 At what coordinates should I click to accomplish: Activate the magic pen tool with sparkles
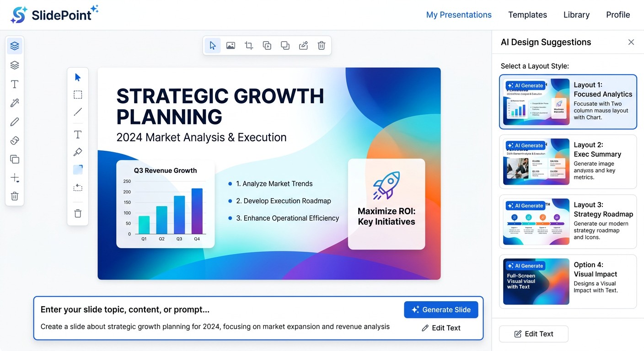click(x=15, y=103)
